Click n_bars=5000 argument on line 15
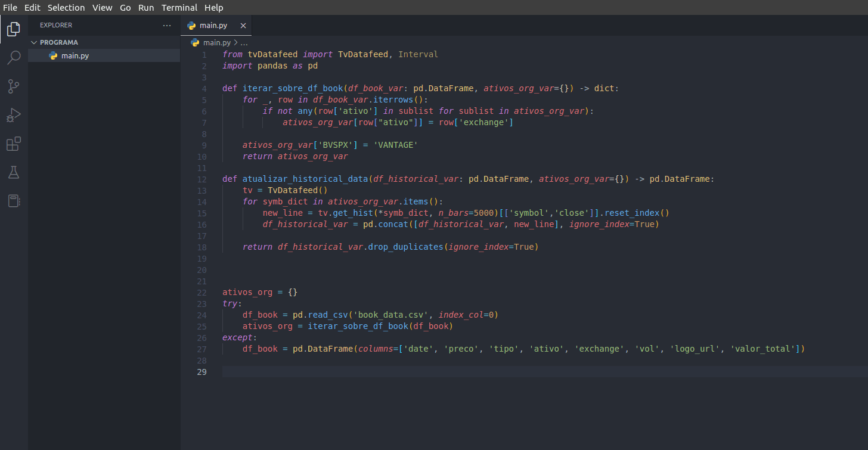 466,213
